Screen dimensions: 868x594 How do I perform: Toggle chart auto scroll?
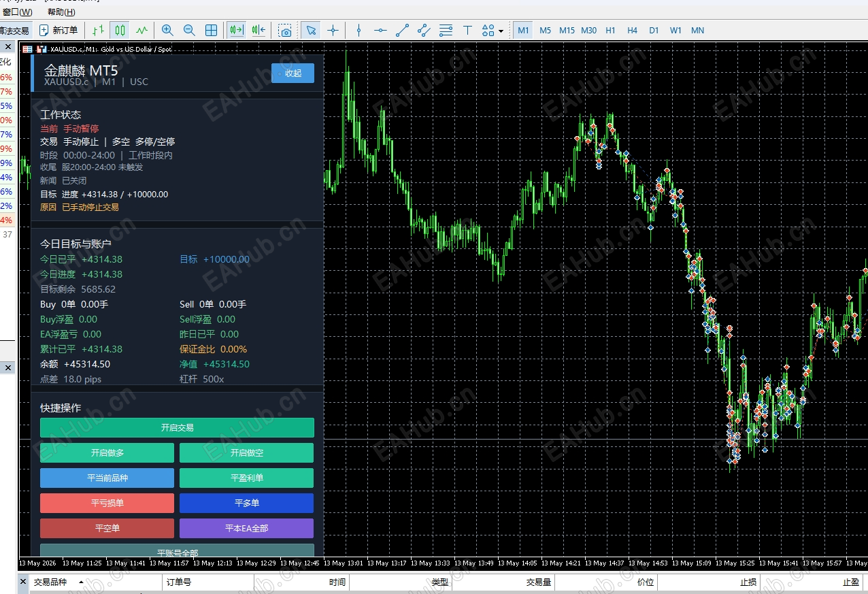click(237, 30)
